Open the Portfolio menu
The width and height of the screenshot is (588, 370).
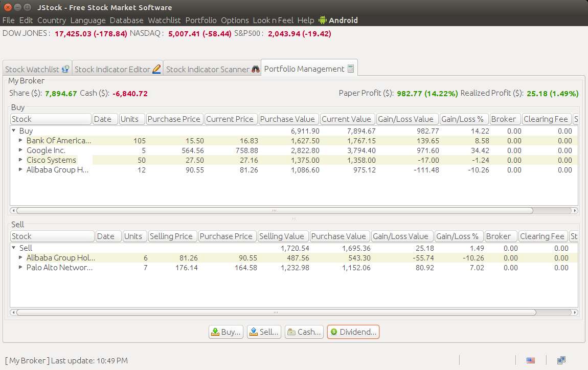click(x=200, y=20)
